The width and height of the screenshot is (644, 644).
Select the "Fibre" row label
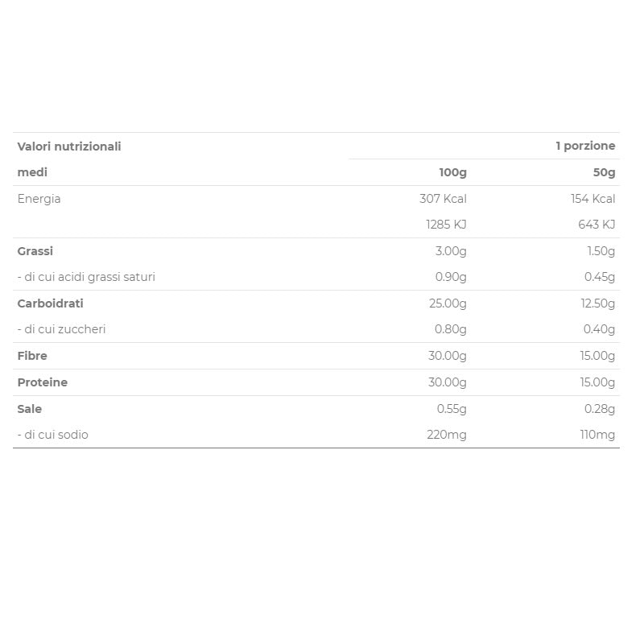click(32, 356)
